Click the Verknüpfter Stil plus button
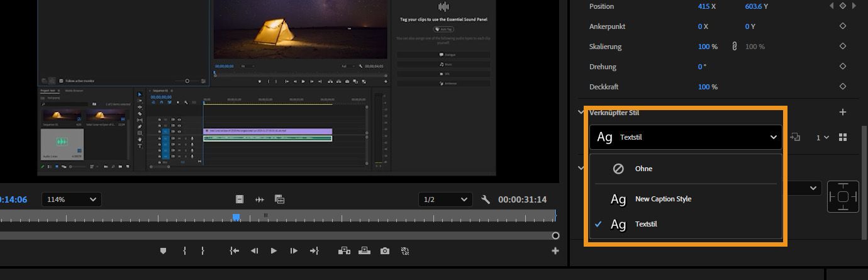Viewport: 868px width, 280px height. [x=843, y=112]
